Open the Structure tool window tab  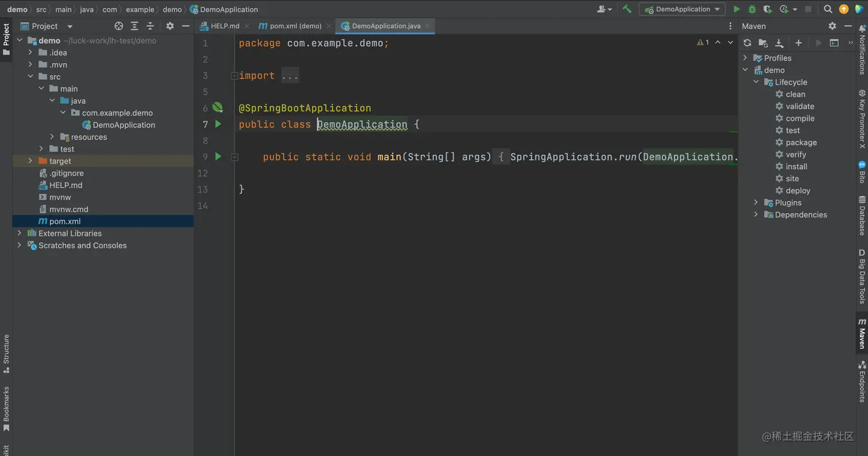pyautogui.click(x=6, y=353)
